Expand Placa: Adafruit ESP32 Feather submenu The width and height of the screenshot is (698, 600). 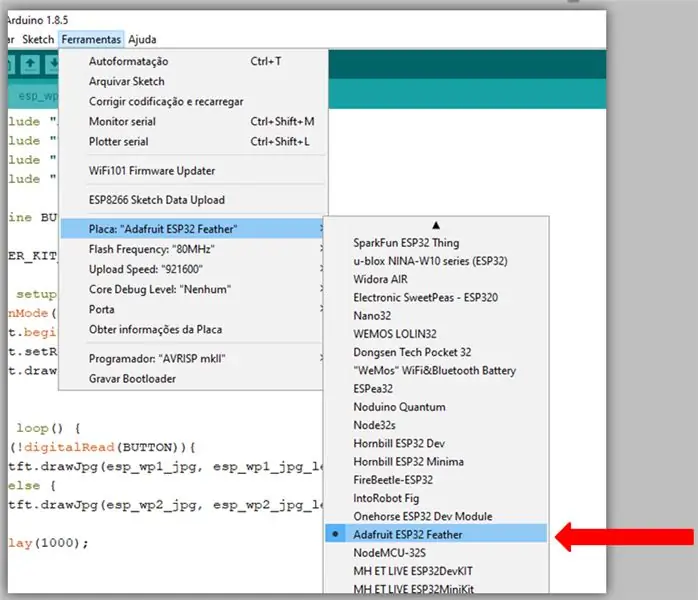(193, 229)
